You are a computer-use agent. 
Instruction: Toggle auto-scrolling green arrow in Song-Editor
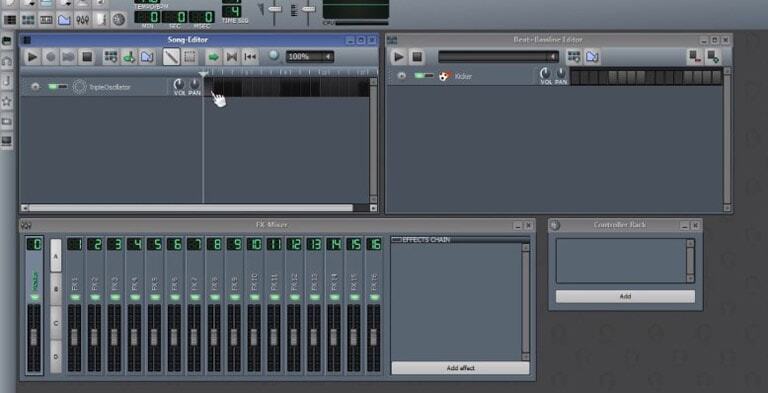(214, 57)
